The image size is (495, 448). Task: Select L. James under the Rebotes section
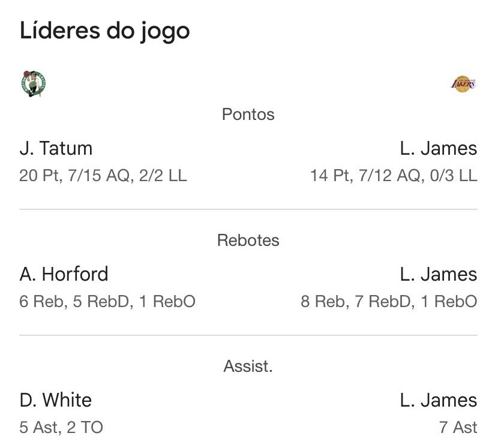coord(438,274)
